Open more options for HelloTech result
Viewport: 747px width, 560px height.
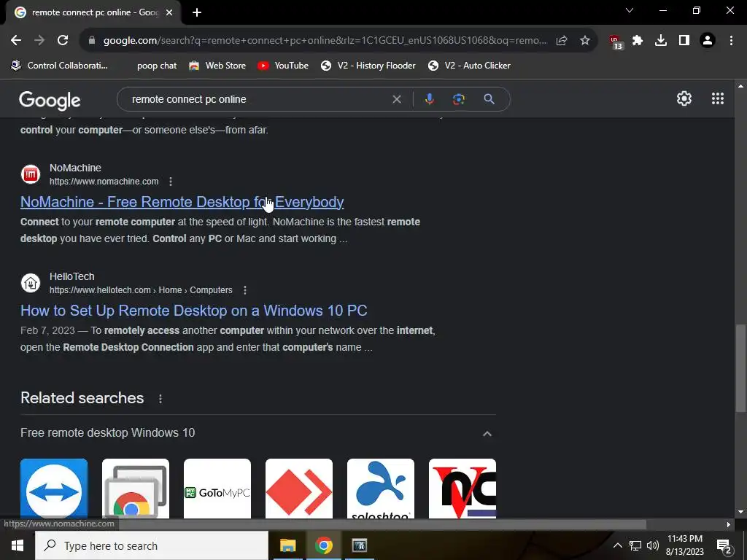245,290
